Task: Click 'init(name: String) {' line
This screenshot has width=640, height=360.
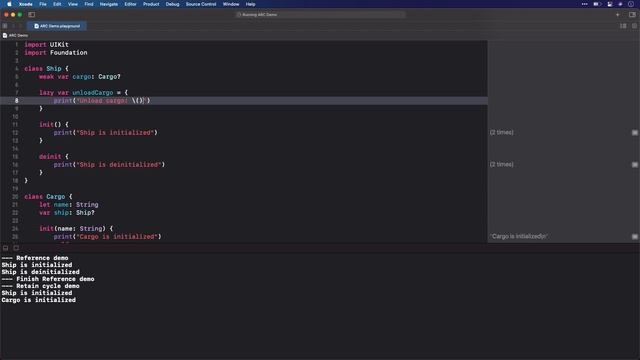Action: (76, 229)
